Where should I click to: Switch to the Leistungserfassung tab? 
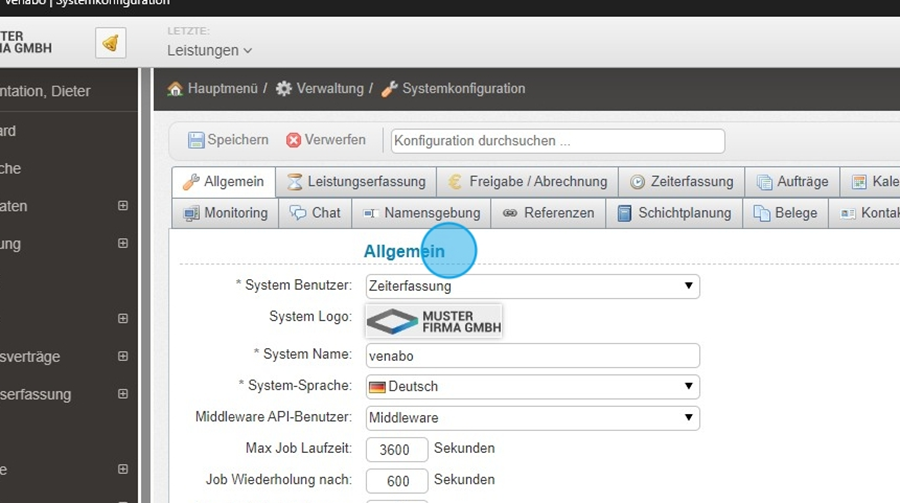pyautogui.click(x=356, y=182)
